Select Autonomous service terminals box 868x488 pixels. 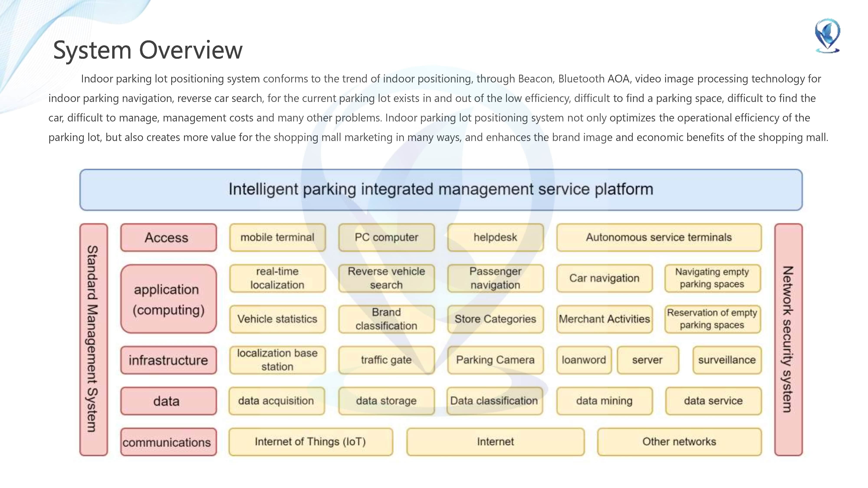coord(659,237)
